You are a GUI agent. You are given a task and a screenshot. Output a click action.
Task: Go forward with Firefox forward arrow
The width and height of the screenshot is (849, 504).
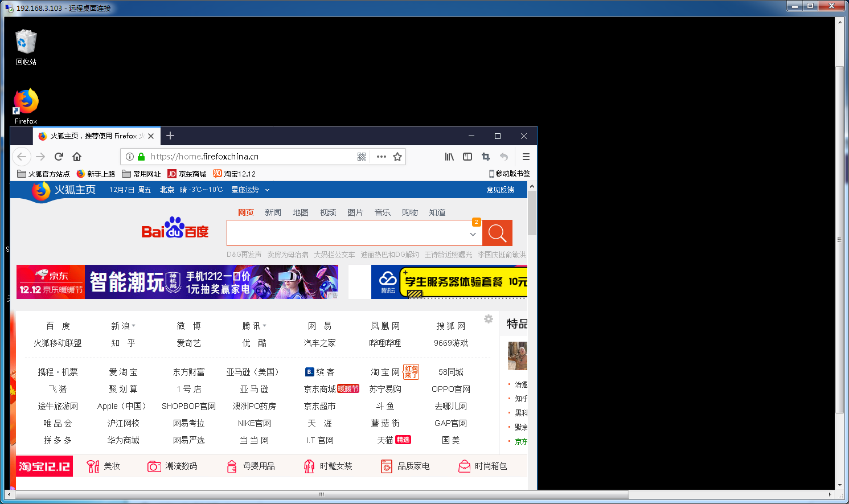coord(40,157)
